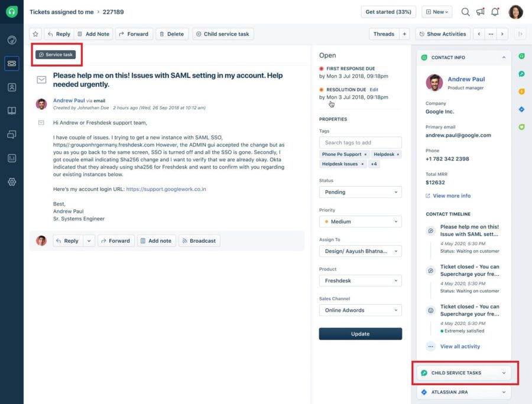Open the announcements megaphone icon

pyautogui.click(x=481, y=12)
